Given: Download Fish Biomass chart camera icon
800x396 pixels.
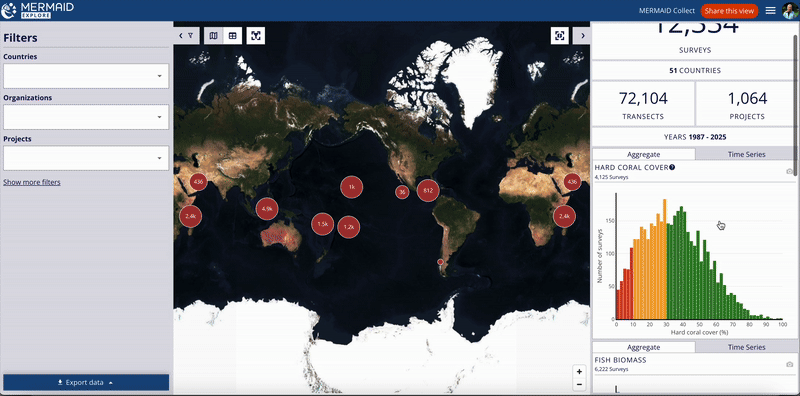Looking at the screenshot, I should coord(789,364).
